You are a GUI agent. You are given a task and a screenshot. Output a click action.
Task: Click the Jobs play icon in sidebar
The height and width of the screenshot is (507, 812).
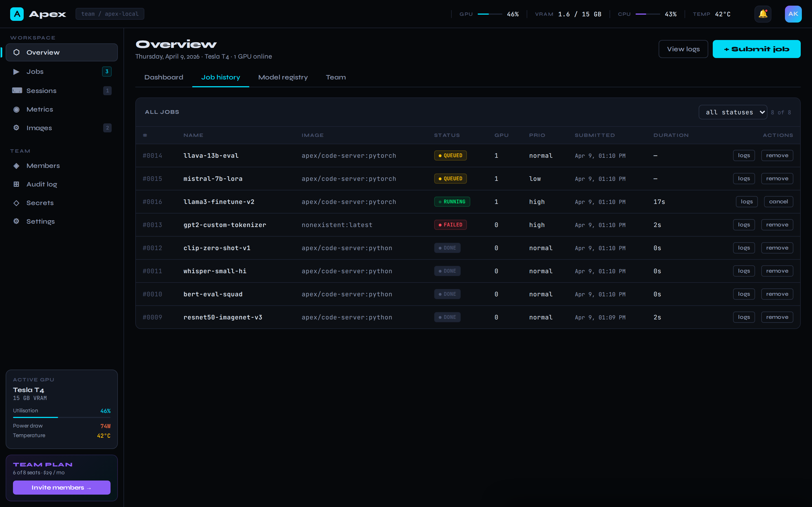click(x=16, y=72)
